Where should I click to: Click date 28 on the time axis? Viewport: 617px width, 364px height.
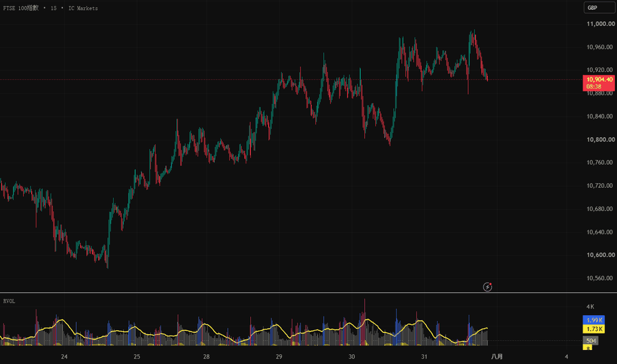tap(206, 357)
